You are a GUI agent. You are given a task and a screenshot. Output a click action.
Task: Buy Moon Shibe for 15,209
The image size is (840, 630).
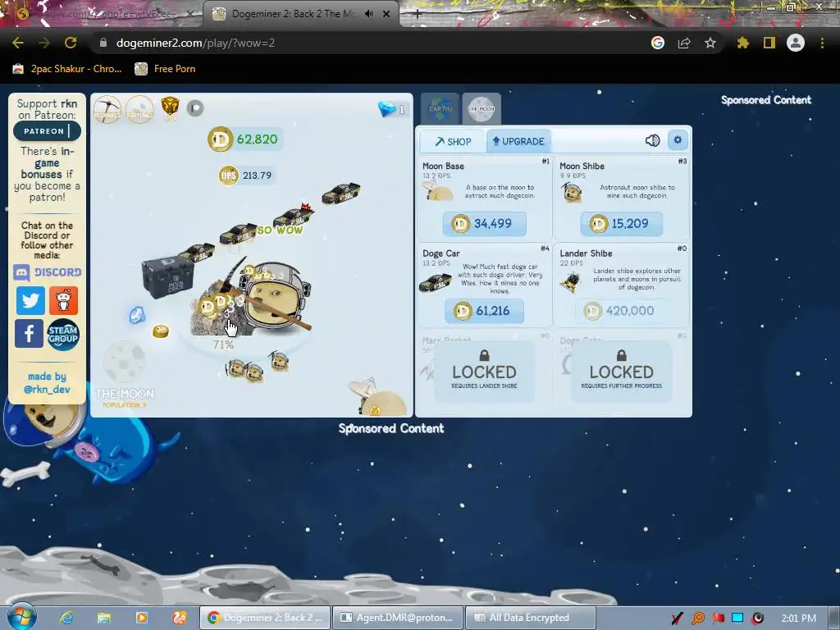tap(622, 223)
